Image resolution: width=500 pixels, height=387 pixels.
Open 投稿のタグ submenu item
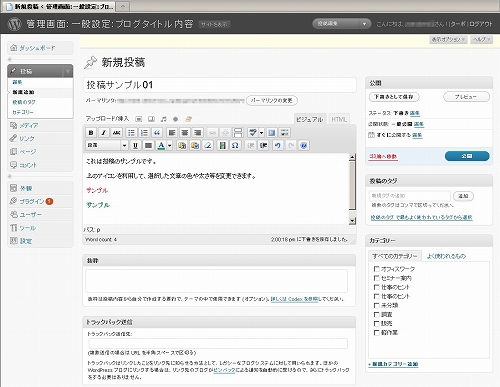(24, 102)
